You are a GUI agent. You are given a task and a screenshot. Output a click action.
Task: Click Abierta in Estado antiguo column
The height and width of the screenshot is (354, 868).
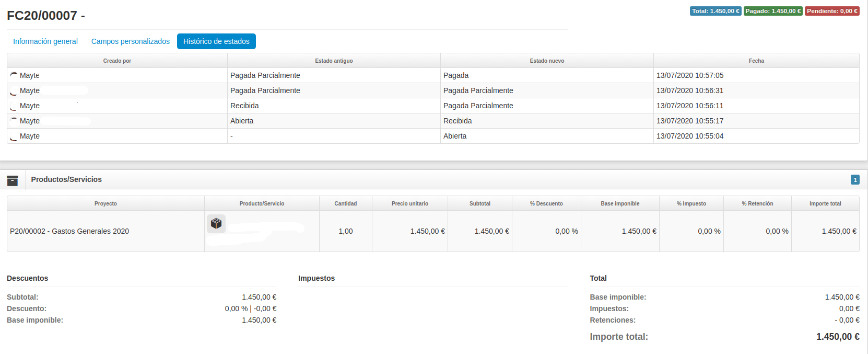[242, 121]
